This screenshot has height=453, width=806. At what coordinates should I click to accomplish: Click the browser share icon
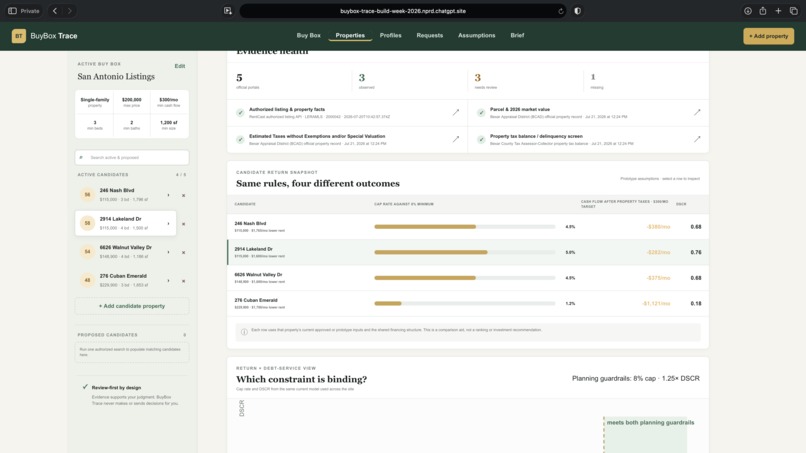click(763, 11)
